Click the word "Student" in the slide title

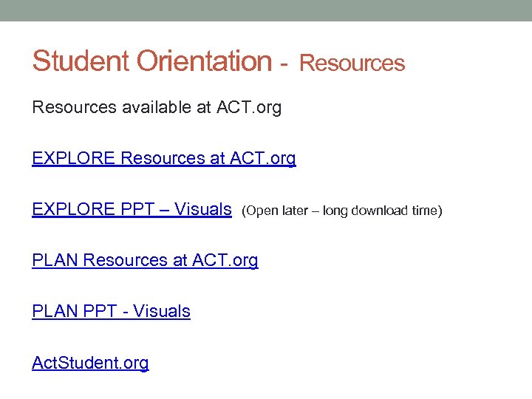coord(76,61)
